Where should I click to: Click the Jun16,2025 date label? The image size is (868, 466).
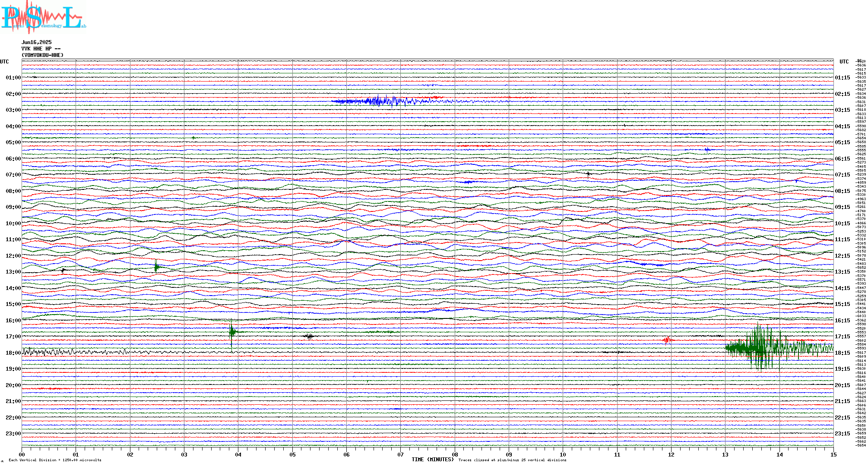(x=36, y=42)
